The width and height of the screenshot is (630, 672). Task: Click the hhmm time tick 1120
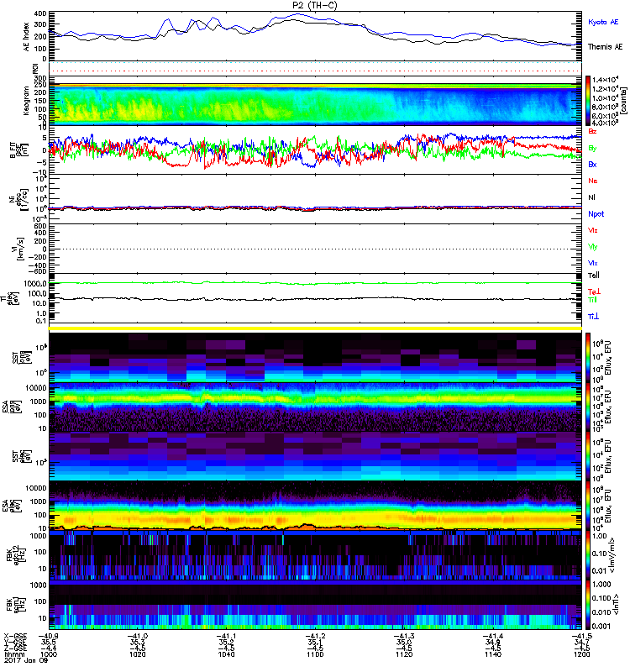pos(404,654)
